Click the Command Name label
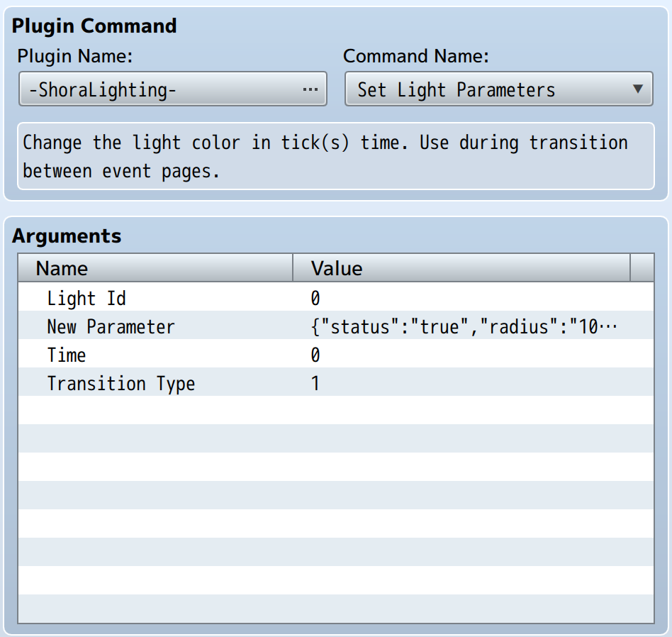 415,56
